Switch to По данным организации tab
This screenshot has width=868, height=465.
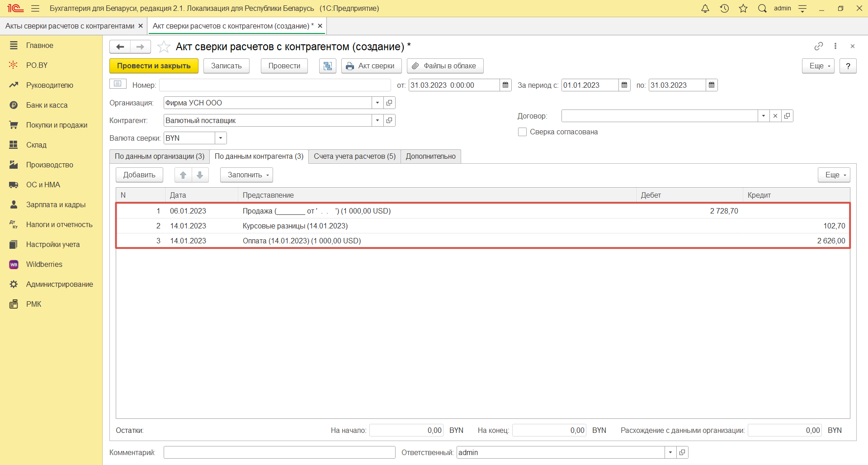click(159, 157)
